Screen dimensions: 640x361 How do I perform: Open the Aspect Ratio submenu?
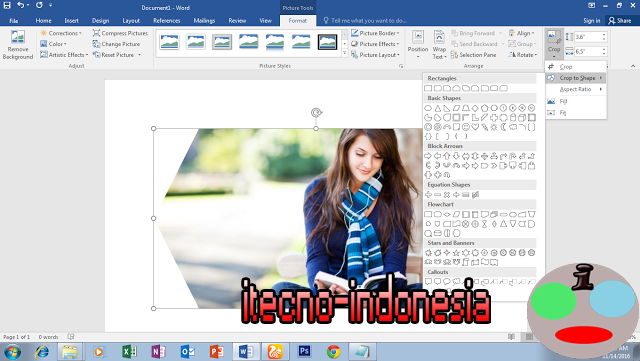click(576, 89)
